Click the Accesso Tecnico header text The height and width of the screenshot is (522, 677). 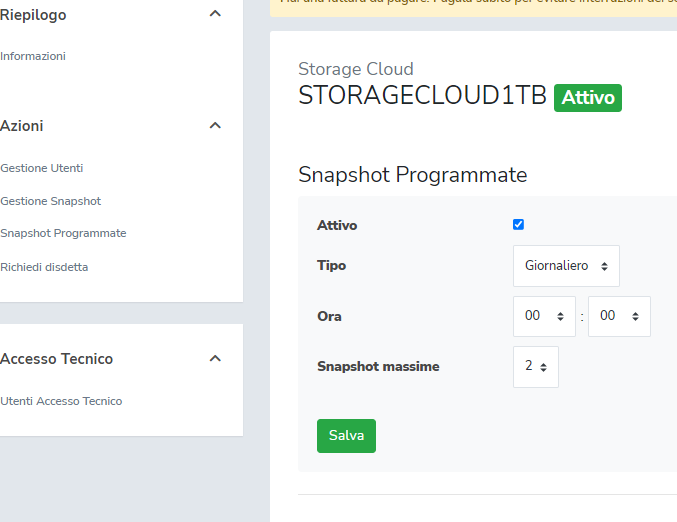(x=57, y=359)
